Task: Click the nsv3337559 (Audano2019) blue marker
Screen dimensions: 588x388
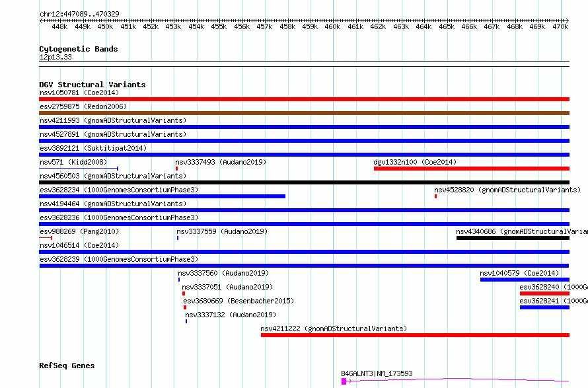Action: (x=178, y=238)
